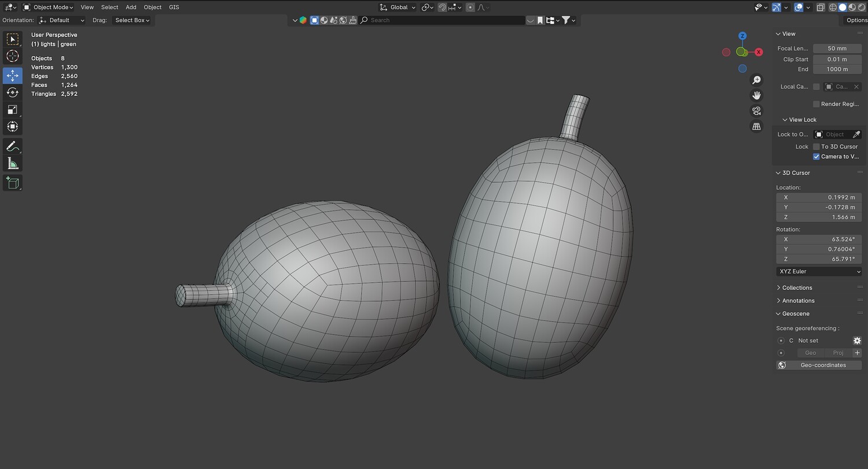Toggle proportional editing
The image size is (868, 469).
[470, 8]
